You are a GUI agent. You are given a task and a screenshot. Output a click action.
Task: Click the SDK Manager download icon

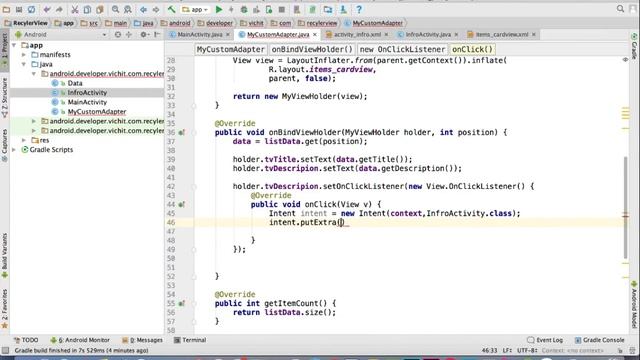pyautogui.click(x=343, y=9)
